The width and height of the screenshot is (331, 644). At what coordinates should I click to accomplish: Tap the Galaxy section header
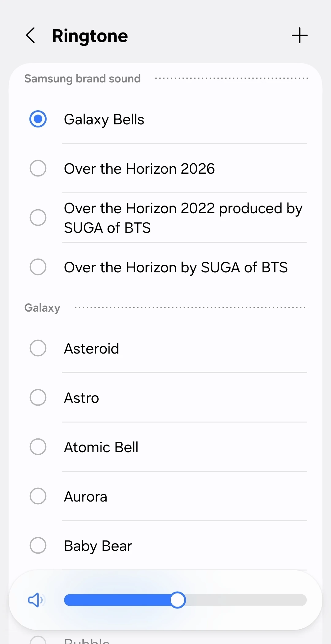pos(42,308)
